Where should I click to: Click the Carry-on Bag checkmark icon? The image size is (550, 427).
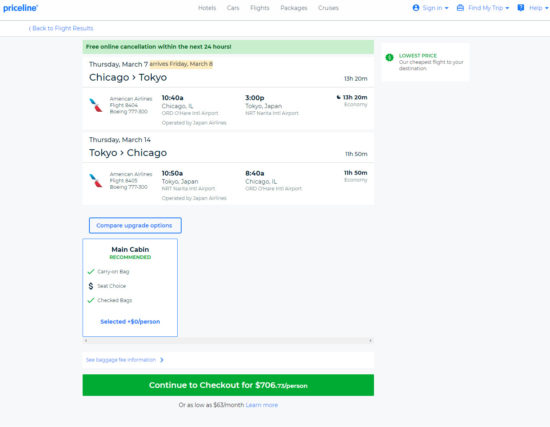coord(91,272)
